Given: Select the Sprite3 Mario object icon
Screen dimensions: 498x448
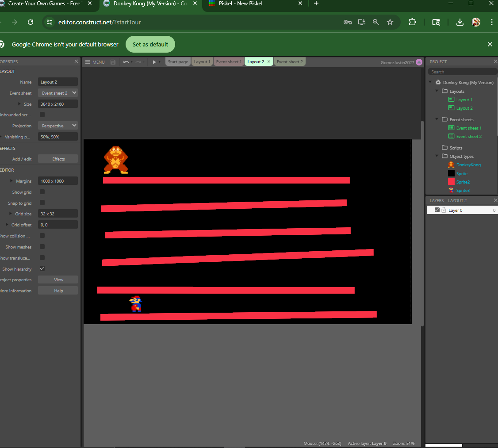Looking at the screenshot, I should tap(451, 190).
